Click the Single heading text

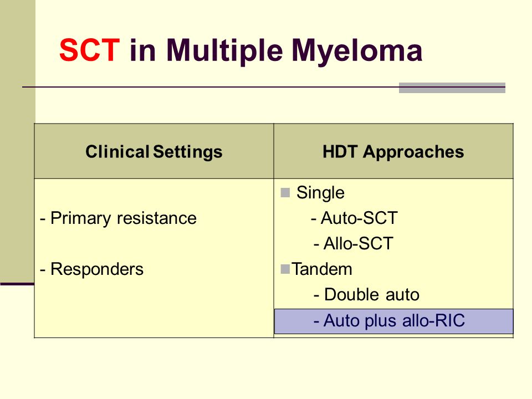tap(320, 193)
